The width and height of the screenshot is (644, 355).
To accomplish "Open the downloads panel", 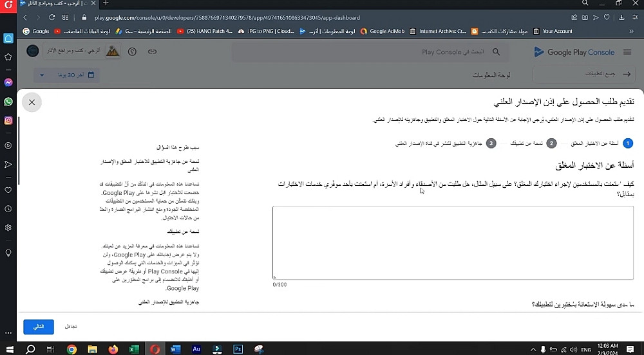I will pyautogui.click(x=621, y=17).
